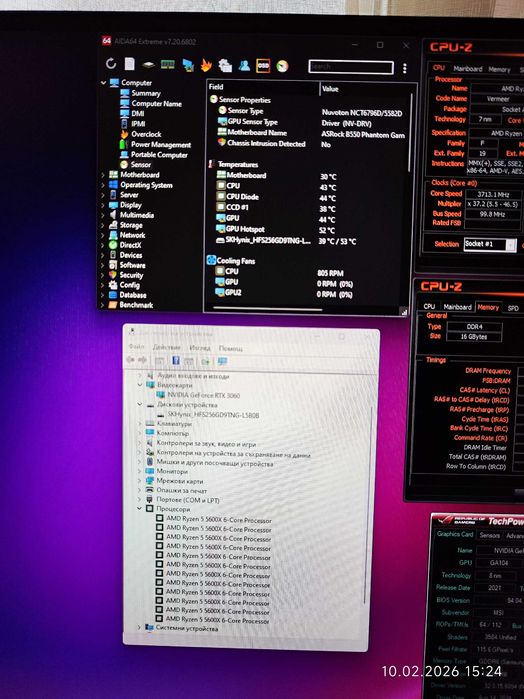This screenshot has height=699, width=524.
Task: Open the Помощ menu in Device Manager
Action: (x=231, y=348)
